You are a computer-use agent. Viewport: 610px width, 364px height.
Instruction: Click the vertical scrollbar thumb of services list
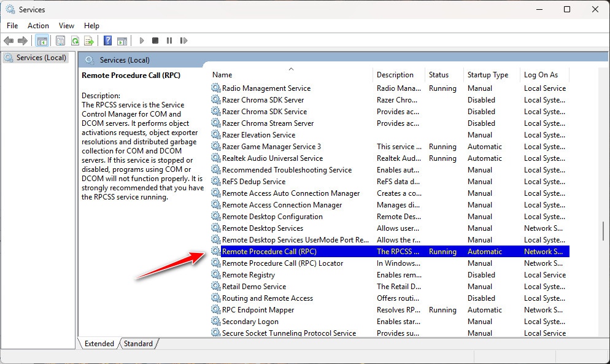pyautogui.click(x=603, y=231)
